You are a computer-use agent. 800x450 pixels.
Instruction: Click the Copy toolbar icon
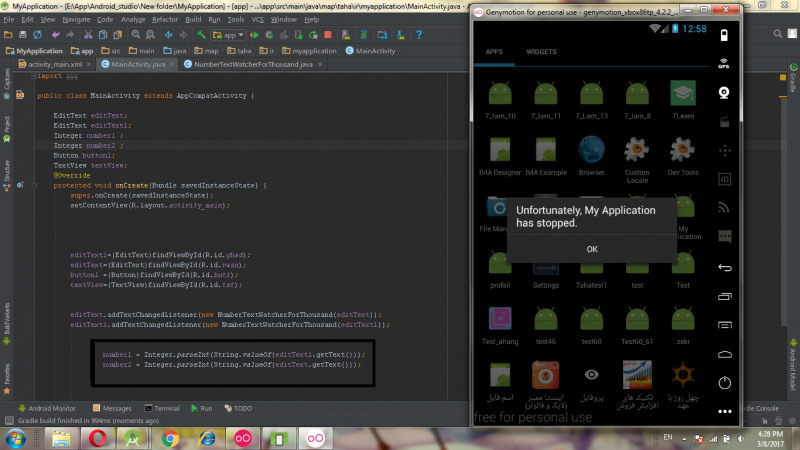[103, 35]
